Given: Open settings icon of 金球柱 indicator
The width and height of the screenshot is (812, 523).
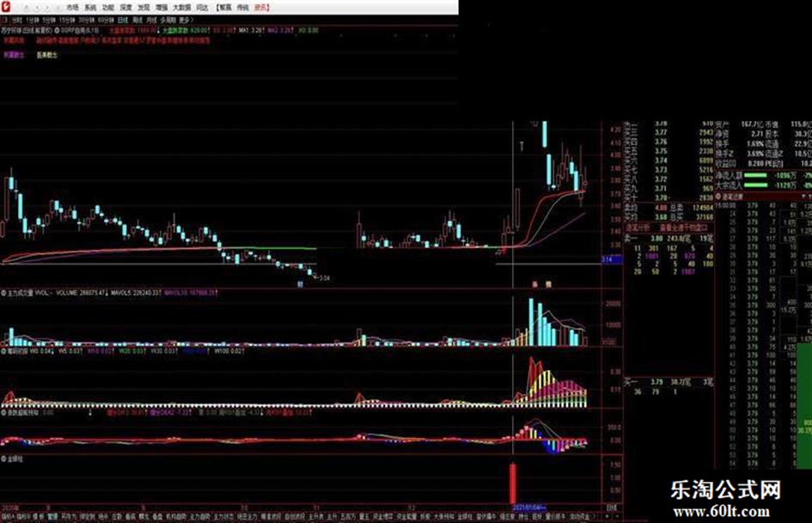Looking at the screenshot, I should coord(3,459).
